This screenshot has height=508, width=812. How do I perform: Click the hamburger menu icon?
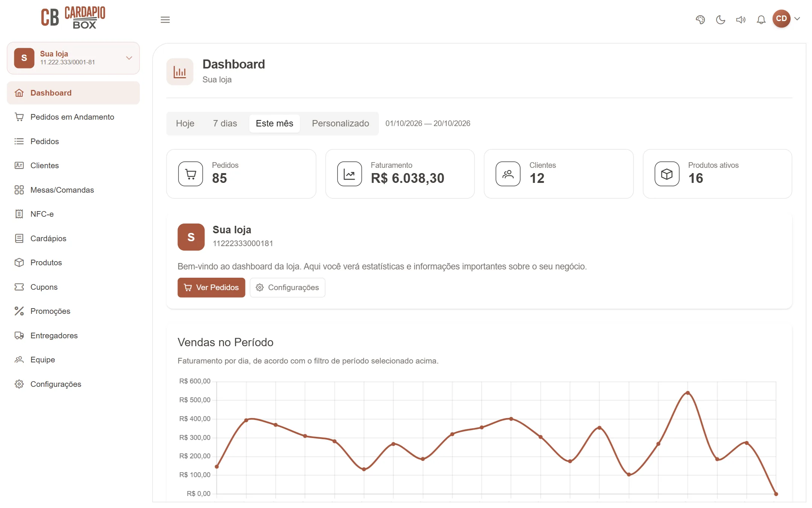pos(165,20)
